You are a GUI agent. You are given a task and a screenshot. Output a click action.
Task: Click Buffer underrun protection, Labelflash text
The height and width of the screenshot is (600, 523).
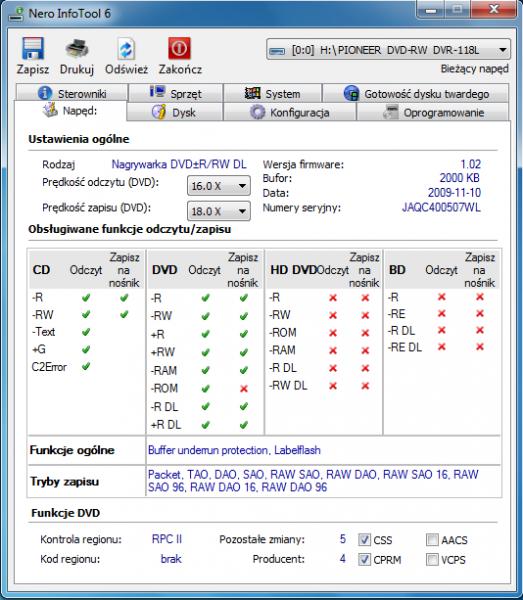tap(234, 450)
